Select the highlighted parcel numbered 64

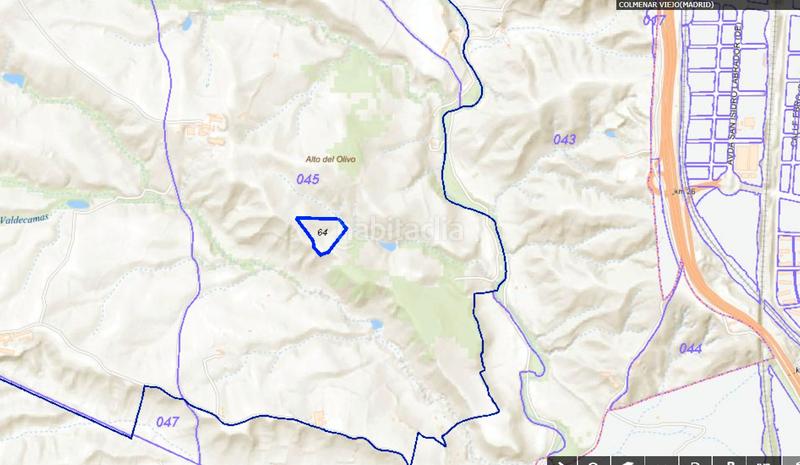pyautogui.click(x=322, y=235)
